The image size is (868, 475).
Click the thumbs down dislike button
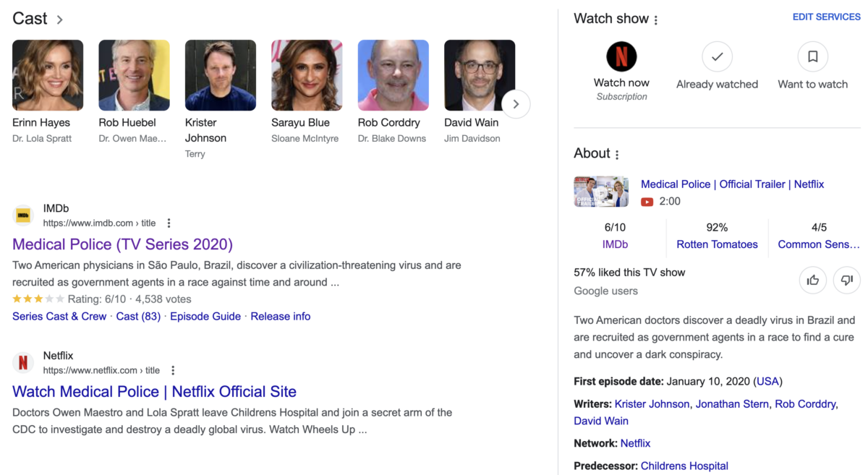pyautogui.click(x=847, y=280)
